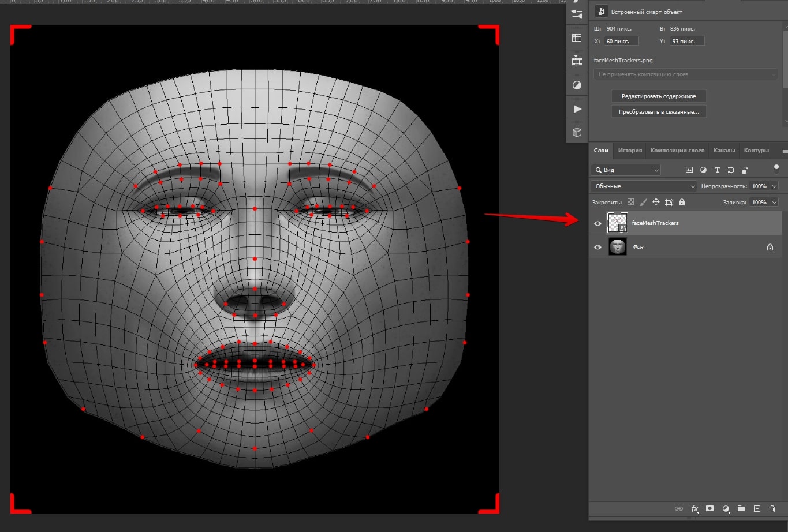The height and width of the screenshot is (532, 788).
Task: Open the 3D panel cube icon
Action: click(x=577, y=132)
